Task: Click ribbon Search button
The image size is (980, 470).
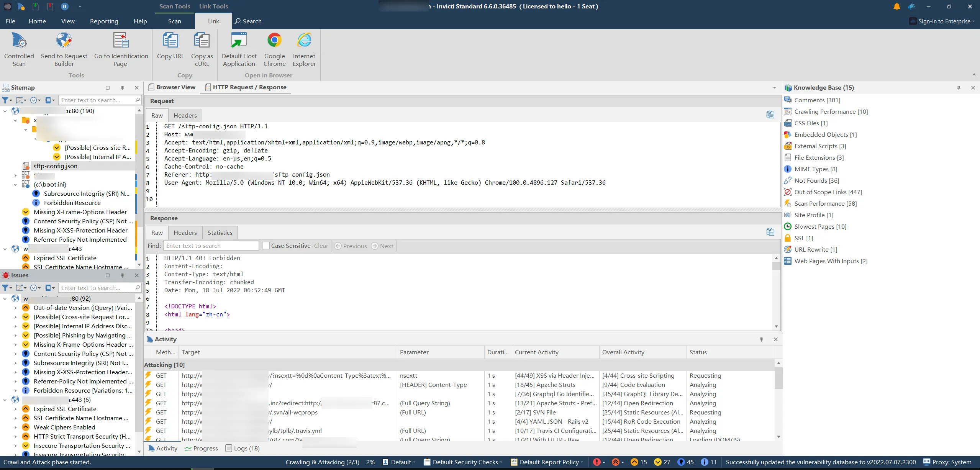Action: [x=248, y=21]
